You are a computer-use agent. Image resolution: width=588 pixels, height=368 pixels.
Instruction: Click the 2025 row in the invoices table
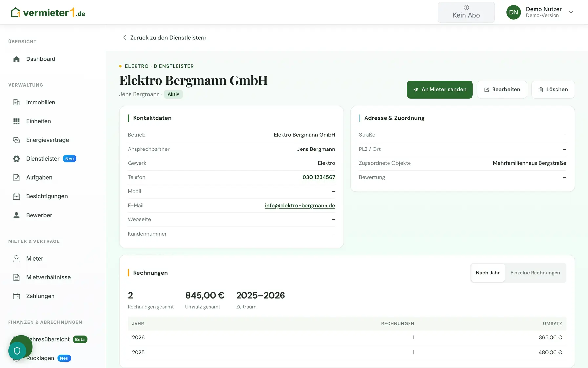click(347, 352)
